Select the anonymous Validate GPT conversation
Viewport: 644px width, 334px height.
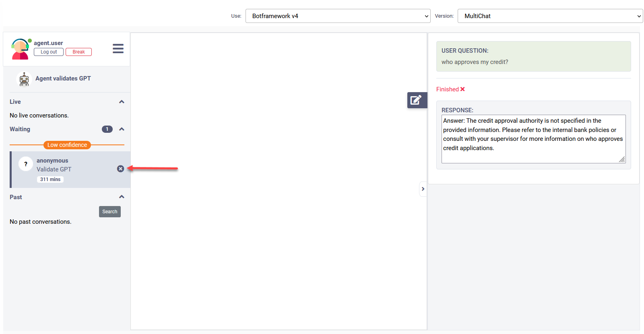tap(68, 169)
